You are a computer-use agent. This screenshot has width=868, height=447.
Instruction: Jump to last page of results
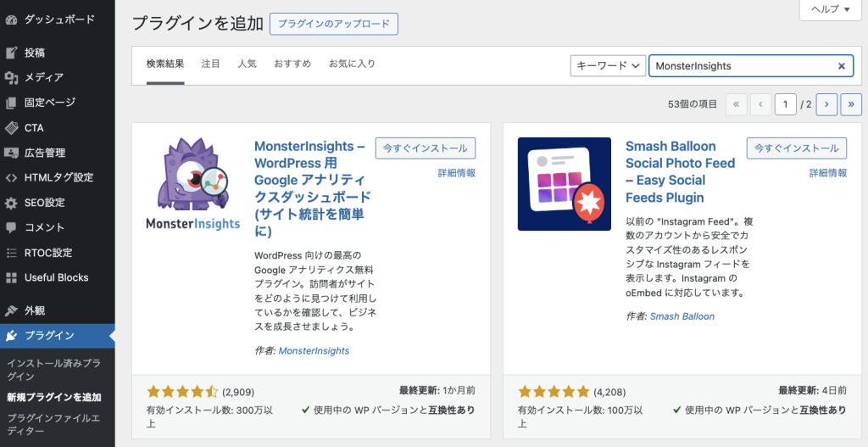click(x=851, y=104)
